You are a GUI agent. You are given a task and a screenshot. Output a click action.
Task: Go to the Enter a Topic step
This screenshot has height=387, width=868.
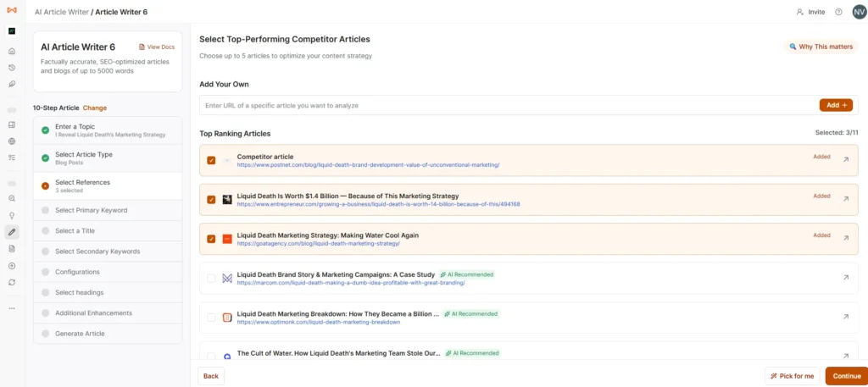(x=108, y=130)
